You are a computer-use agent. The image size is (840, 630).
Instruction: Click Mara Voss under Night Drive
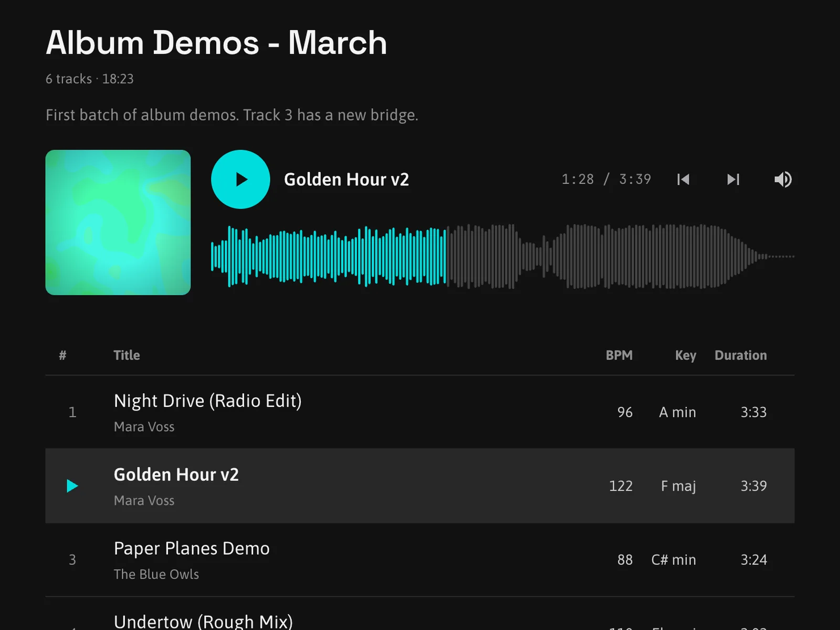(x=144, y=427)
